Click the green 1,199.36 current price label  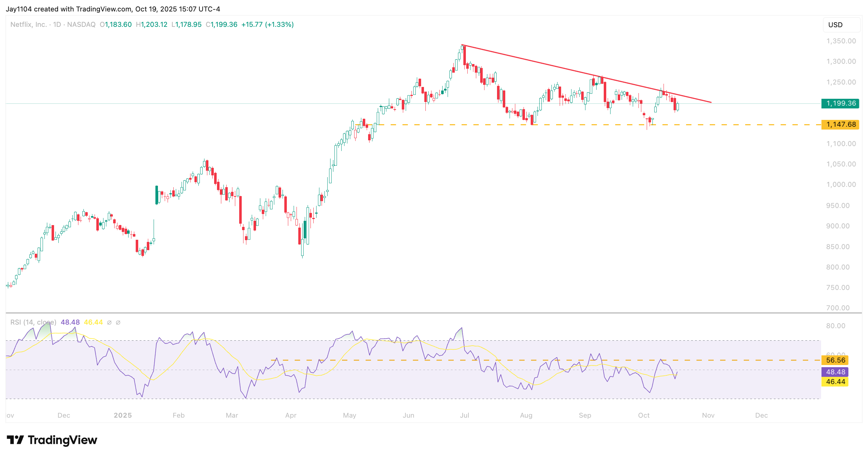(840, 103)
